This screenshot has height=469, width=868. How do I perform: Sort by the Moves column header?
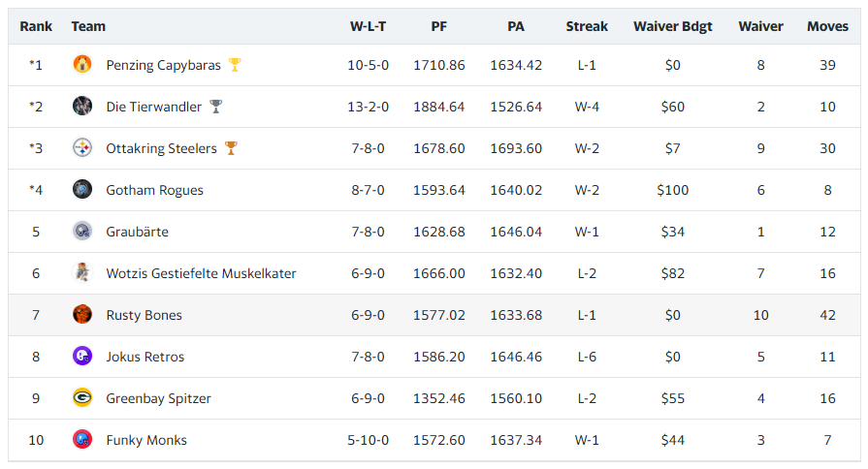tap(827, 26)
